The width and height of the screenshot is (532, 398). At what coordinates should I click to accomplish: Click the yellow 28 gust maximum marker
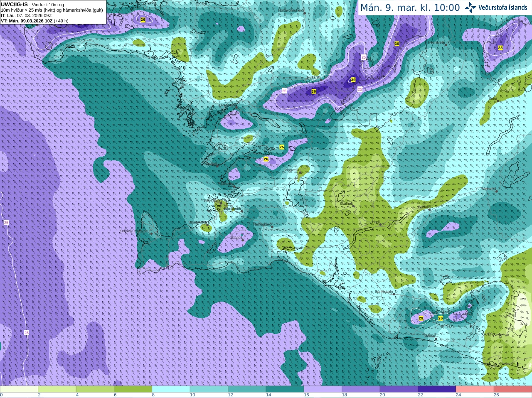pos(500,48)
